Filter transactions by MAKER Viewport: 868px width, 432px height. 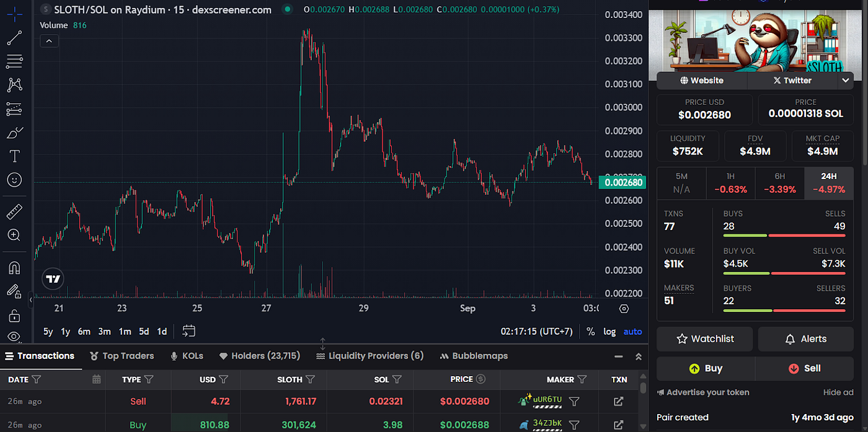click(x=582, y=379)
